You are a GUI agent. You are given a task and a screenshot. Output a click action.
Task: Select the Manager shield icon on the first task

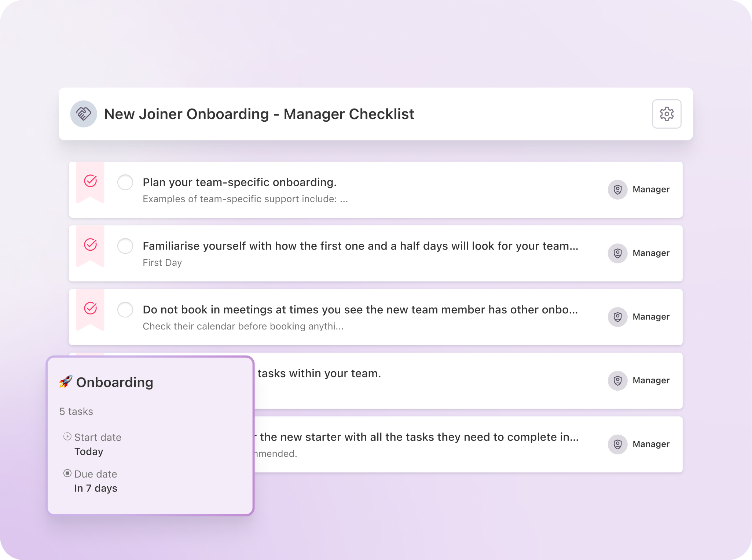pos(617,189)
